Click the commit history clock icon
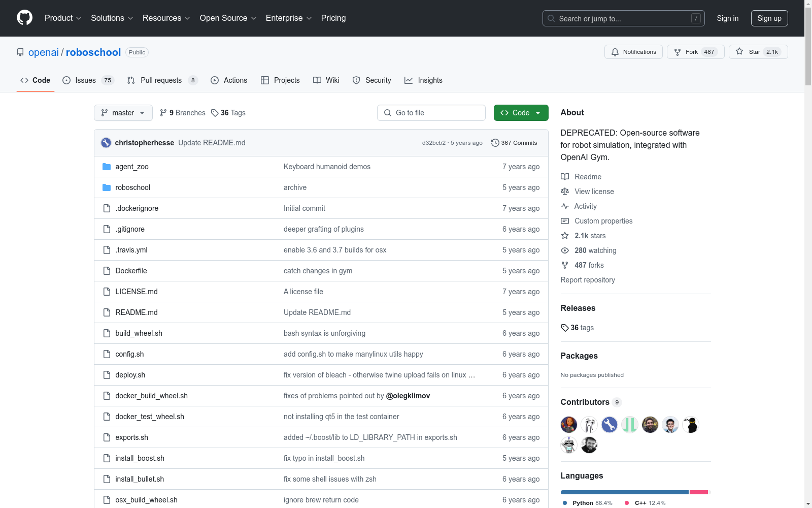 point(495,143)
